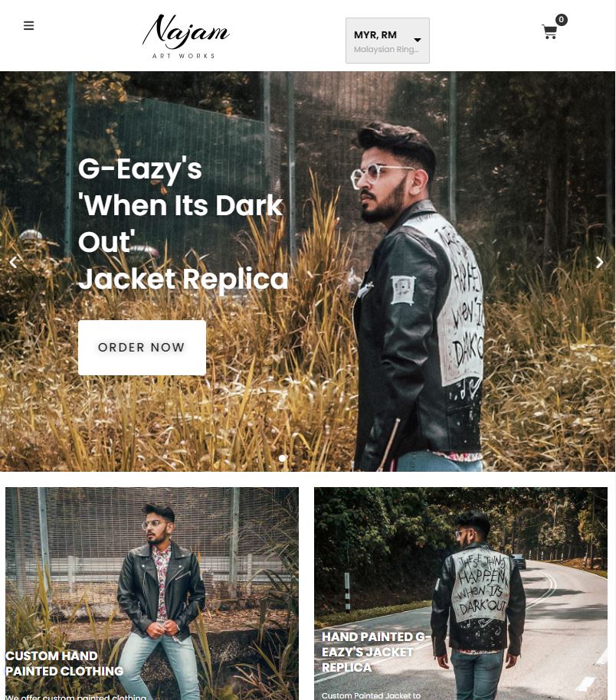The height and width of the screenshot is (700, 616).
Task: Open the road-walking painted jacket photo
Action: (460, 594)
